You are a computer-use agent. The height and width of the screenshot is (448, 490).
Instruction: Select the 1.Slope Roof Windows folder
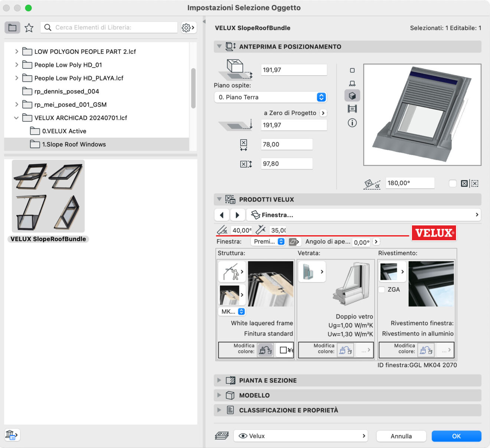pos(97,144)
